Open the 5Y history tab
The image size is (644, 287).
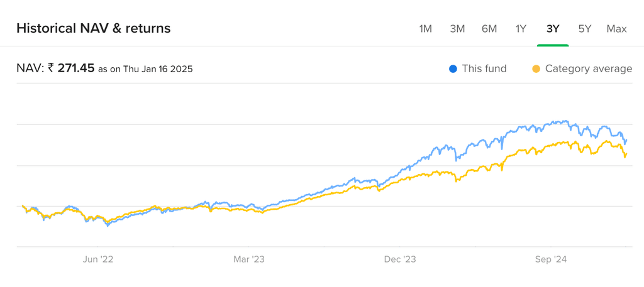[x=585, y=29]
